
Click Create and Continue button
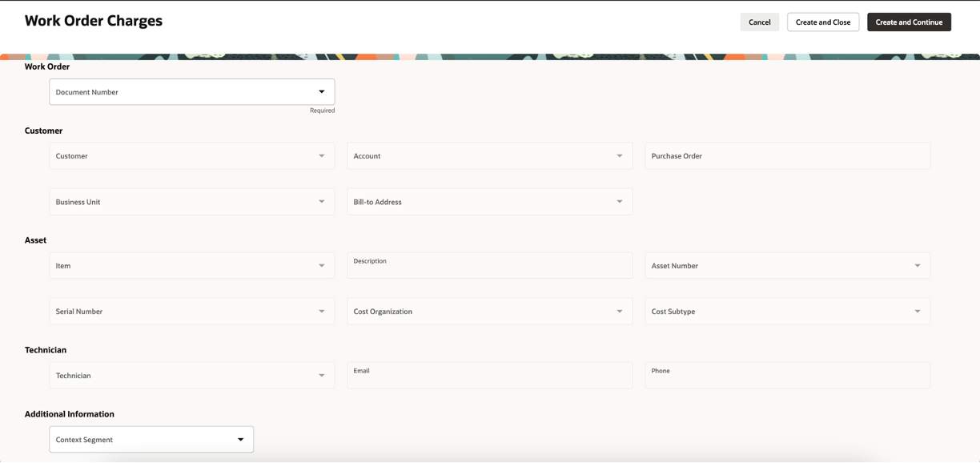coord(909,22)
